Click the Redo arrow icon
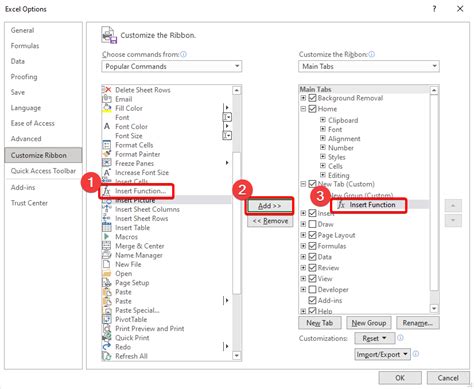The image size is (474, 389). click(106, 347)
